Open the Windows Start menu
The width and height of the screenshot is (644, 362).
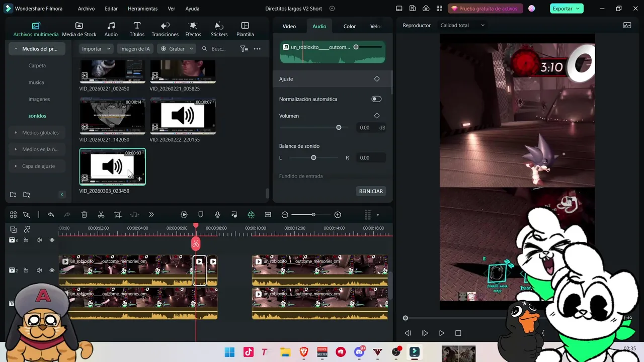click(229, 352)
